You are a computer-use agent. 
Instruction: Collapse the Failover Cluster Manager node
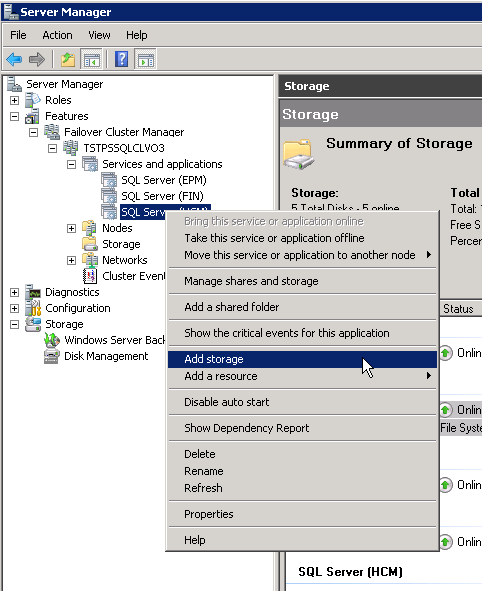[34, 132]
